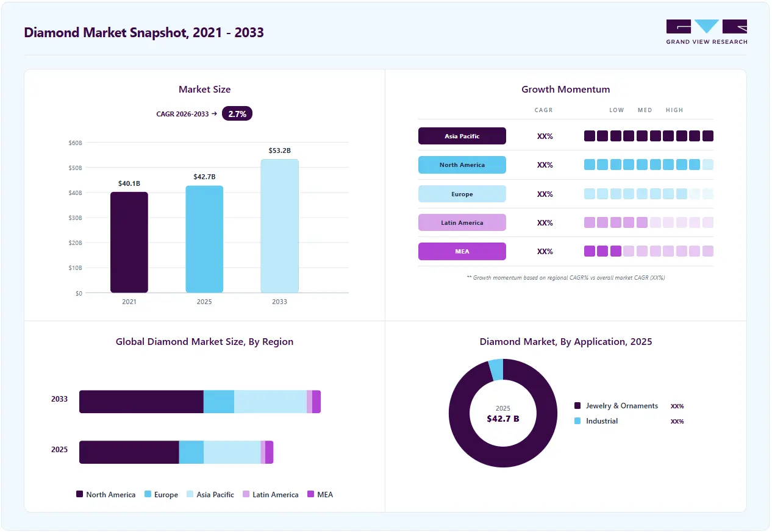
Task: Click the Market Size heading
Action: tap(204, 90)
